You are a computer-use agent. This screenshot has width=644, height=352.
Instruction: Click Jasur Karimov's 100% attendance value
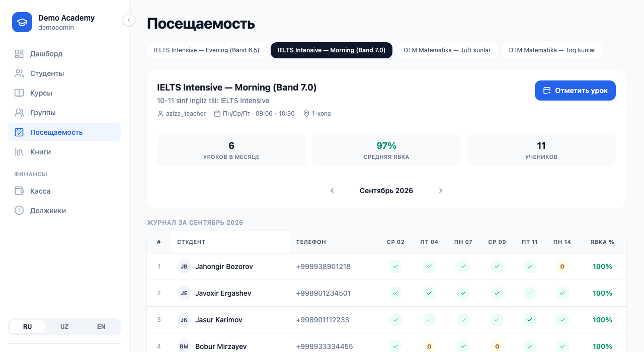602,320
